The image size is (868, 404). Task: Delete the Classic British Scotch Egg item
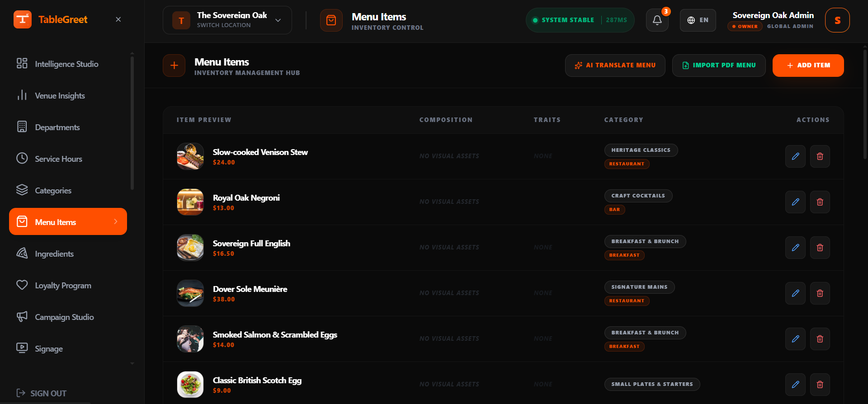tap(820, 385)
